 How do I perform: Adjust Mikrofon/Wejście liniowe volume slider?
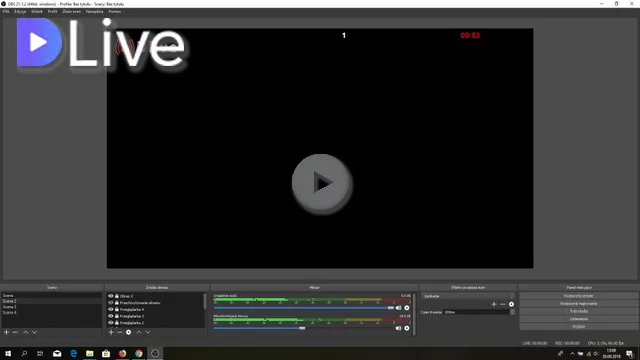point(303,328)
